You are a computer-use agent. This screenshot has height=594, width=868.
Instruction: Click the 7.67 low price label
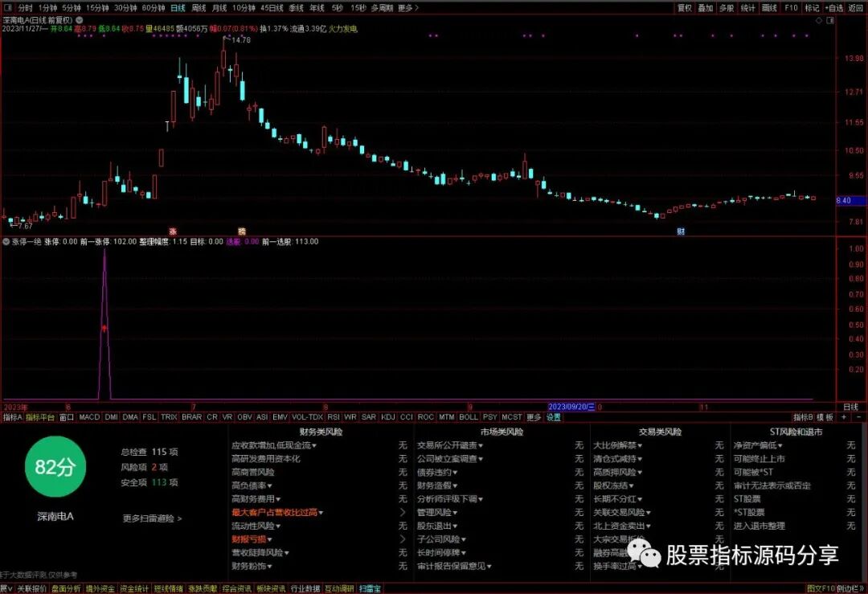click(x=26, y=226)
